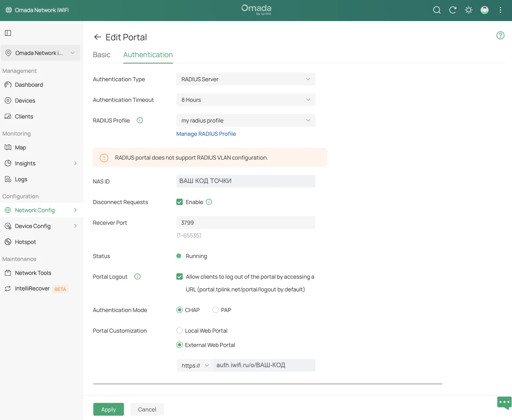
Task: Open the user avatar menu
Action: pyautogui.click(x=484, y=10)
